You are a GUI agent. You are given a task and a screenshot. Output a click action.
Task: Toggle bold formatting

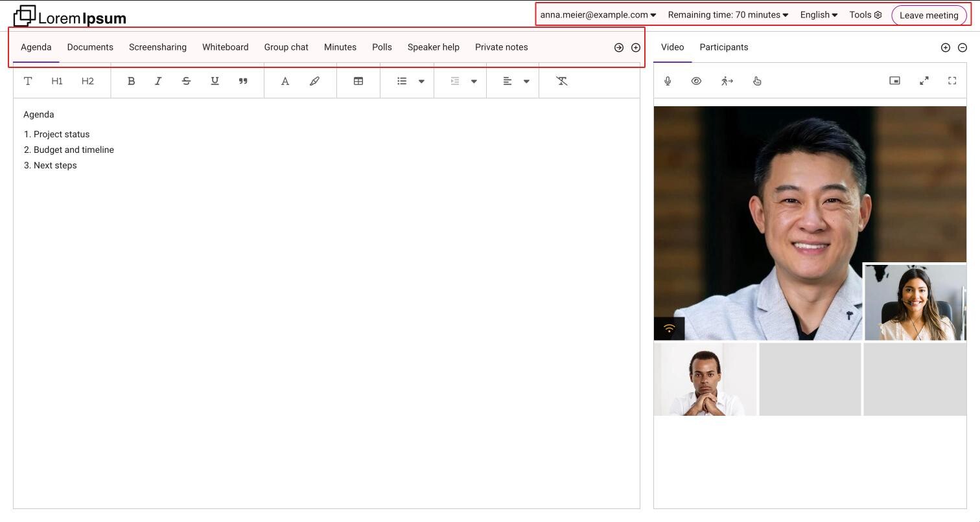[131, 81]
